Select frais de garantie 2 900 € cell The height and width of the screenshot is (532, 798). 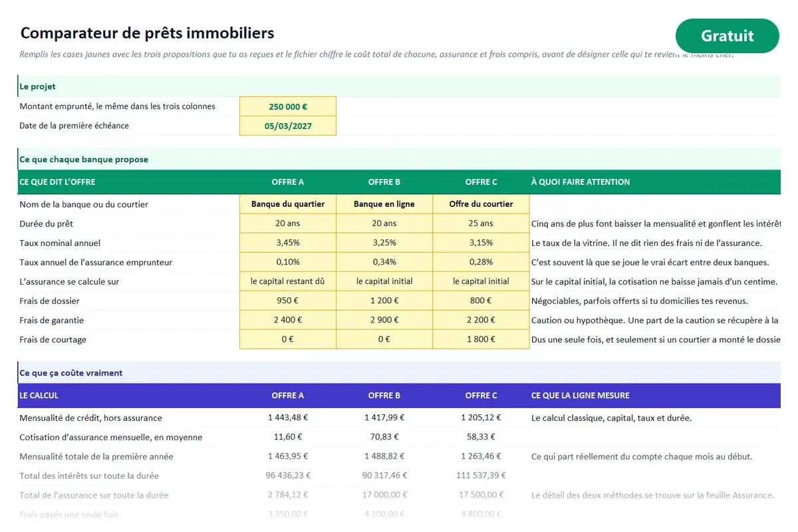coord(384,320)
